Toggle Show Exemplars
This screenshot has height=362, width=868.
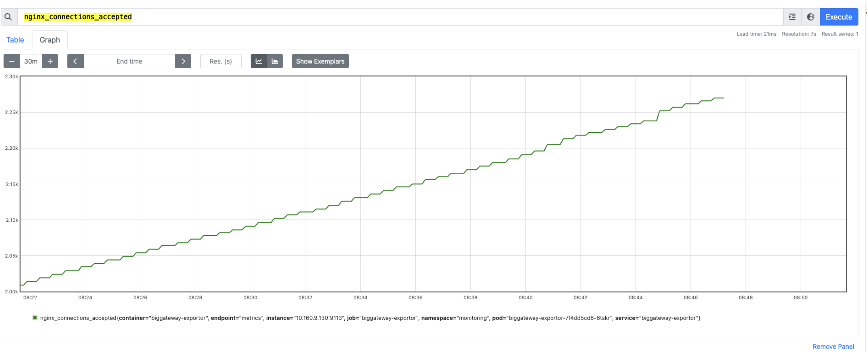point(320,61)
